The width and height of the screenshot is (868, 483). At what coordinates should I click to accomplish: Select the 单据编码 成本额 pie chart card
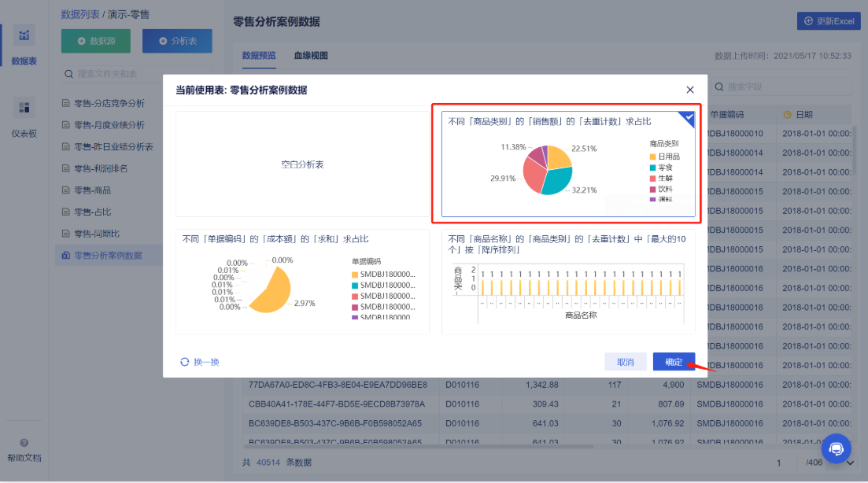coord(302,282)
